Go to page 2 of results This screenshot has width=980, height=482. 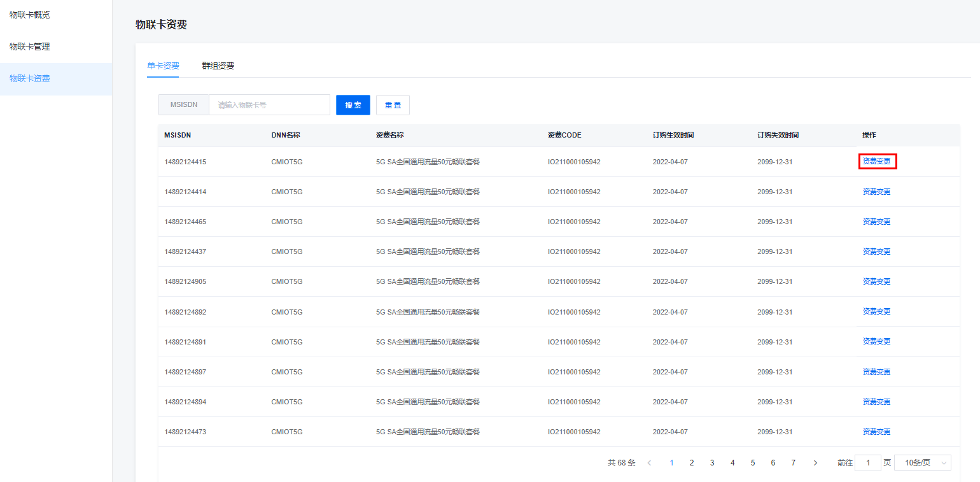pyautogui.click(x=692, y=463)
